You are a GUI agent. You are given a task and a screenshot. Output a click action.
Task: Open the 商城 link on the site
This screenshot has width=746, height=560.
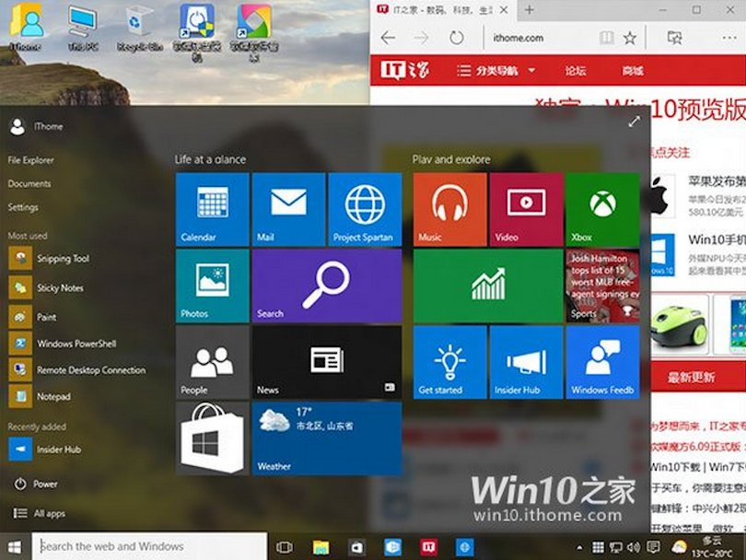coord(632,71)
